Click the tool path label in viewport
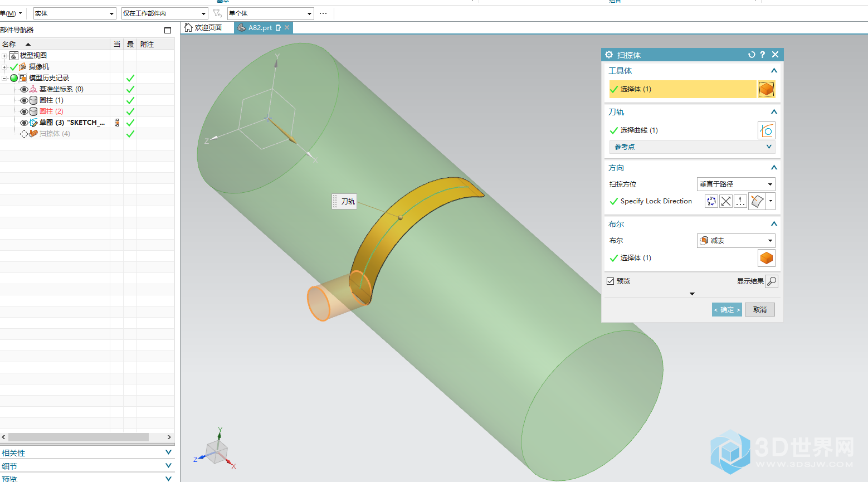 pos(348,202)
